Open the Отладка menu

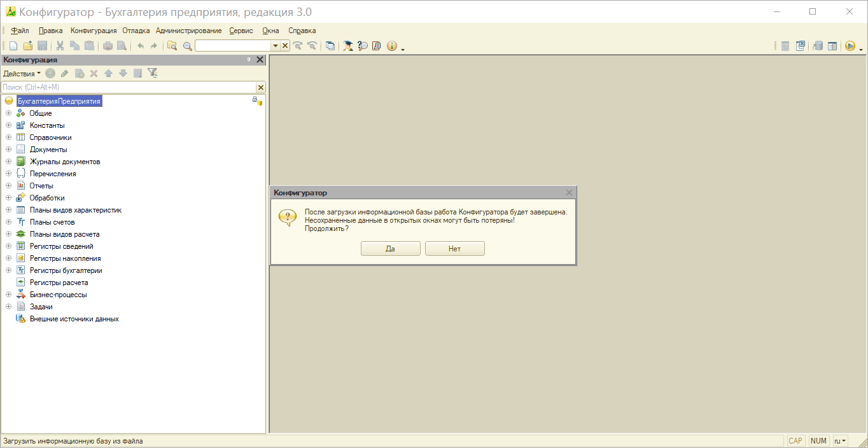tap(136, 31)
